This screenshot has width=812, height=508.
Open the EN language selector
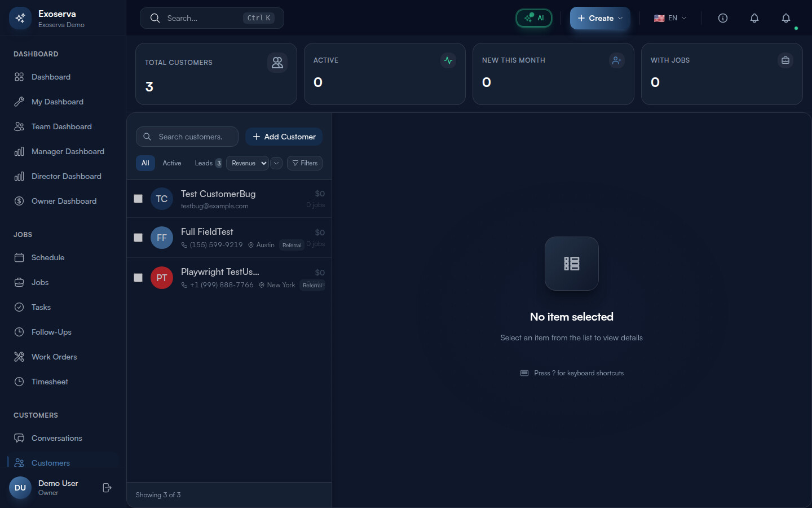(670, 18)
